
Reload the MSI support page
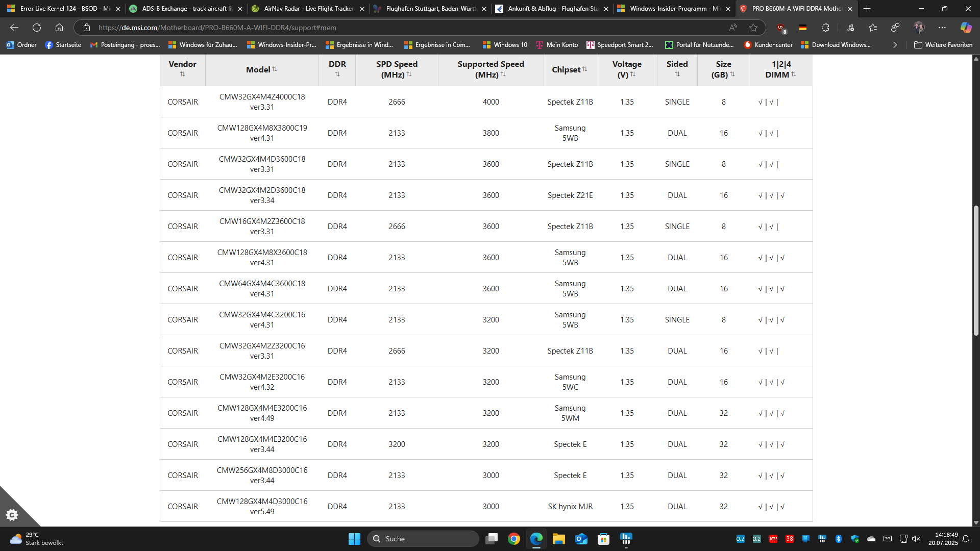coord(37,28)
